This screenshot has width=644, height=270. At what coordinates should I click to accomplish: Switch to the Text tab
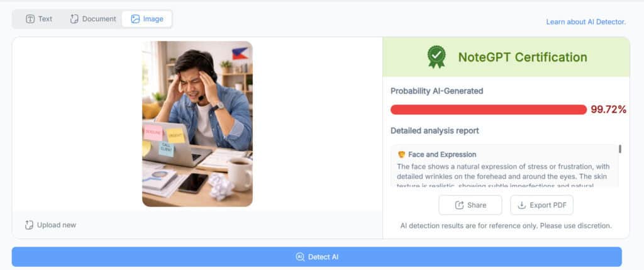pos(39,19)
